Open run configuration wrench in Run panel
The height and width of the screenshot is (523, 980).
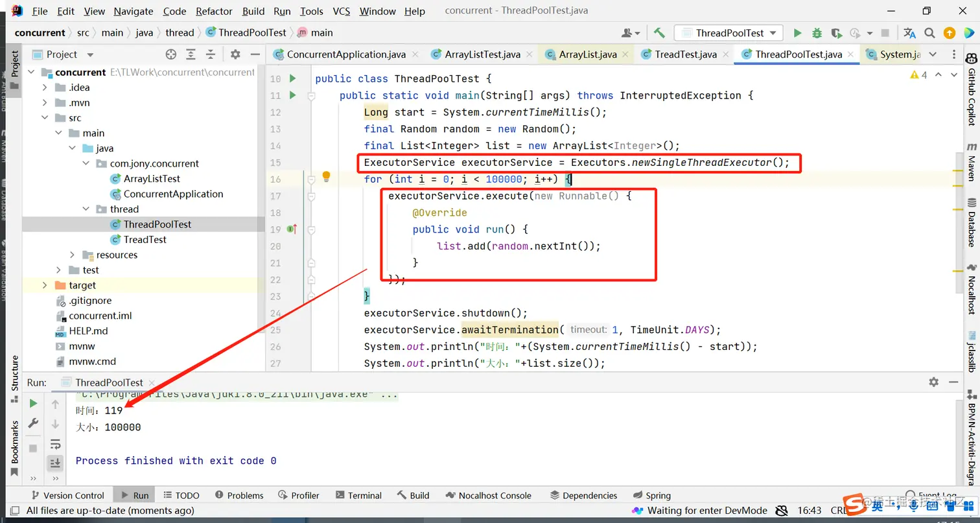[x=33, y=423]
